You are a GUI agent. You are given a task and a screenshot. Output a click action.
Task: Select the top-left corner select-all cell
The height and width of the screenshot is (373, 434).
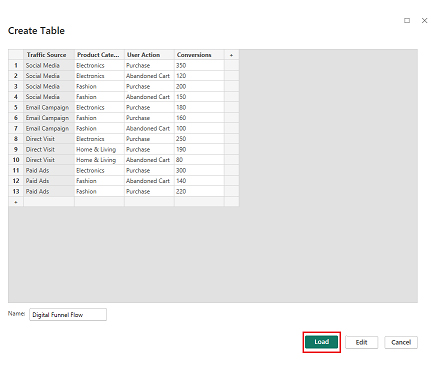pyautogui.click(x=16, y=55)
